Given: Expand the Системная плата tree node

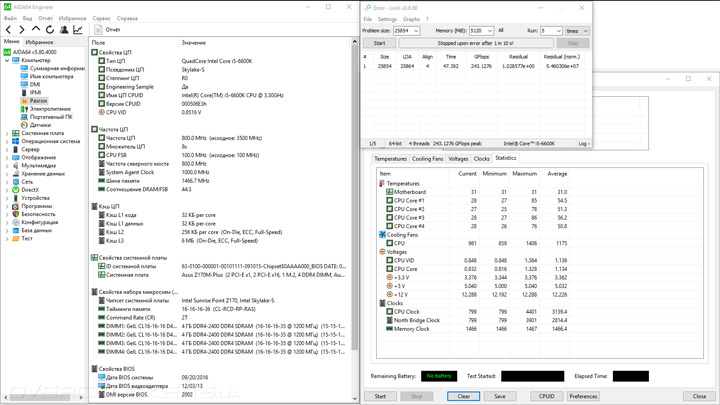Looking at the screenshot, I should pyautogui.click(x=5, y=133).
